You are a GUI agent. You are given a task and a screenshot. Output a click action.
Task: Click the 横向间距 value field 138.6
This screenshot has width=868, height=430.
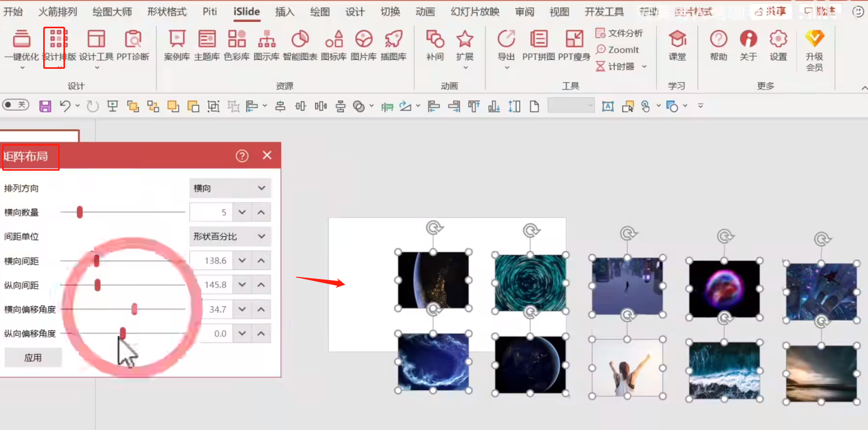coord(211,261)
